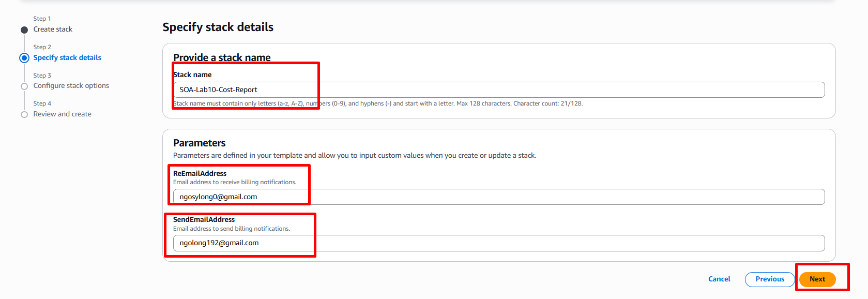Click the SendEmailAddress parameter label
This screenshot has height=299, width=868.
point(204,220)
